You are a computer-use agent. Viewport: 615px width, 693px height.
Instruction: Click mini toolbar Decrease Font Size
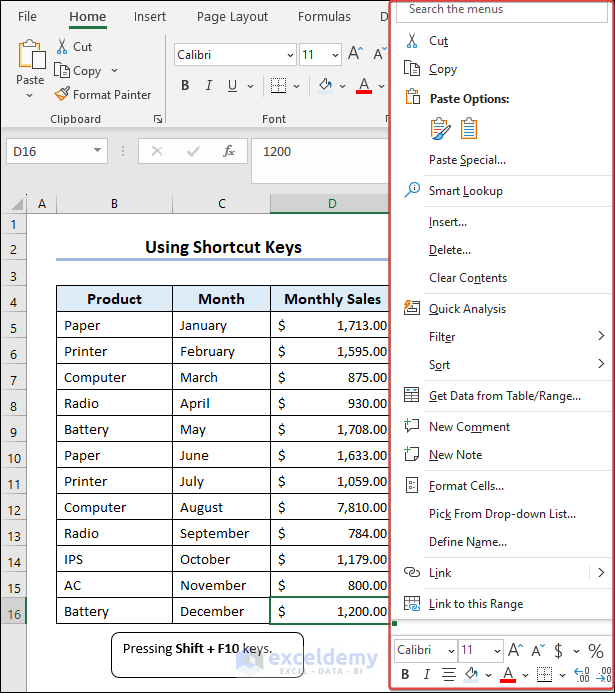coord(538,651)
